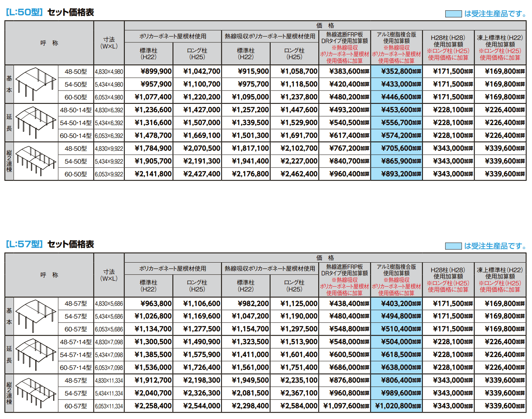Click the extended carport illustration in L:50 table
The width and height of the screenshot is (532, 419).
pyautogui.click(x=36, y=123)
